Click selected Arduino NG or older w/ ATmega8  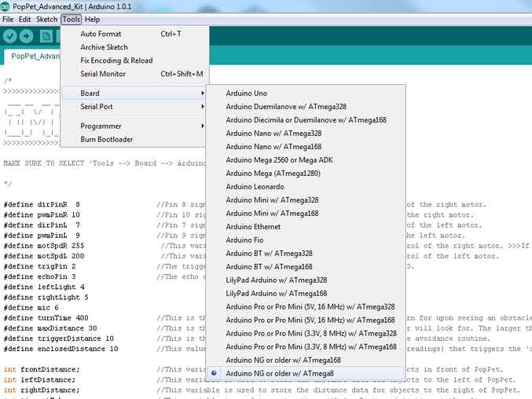click(306, 373)
